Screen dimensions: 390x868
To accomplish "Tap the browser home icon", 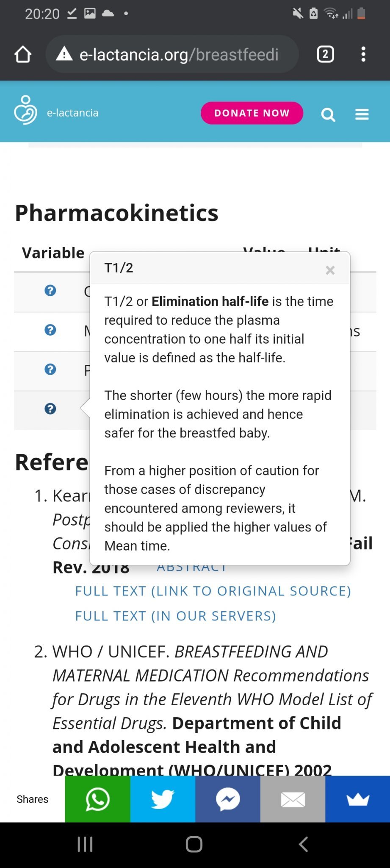I will [x=23, y=54].
